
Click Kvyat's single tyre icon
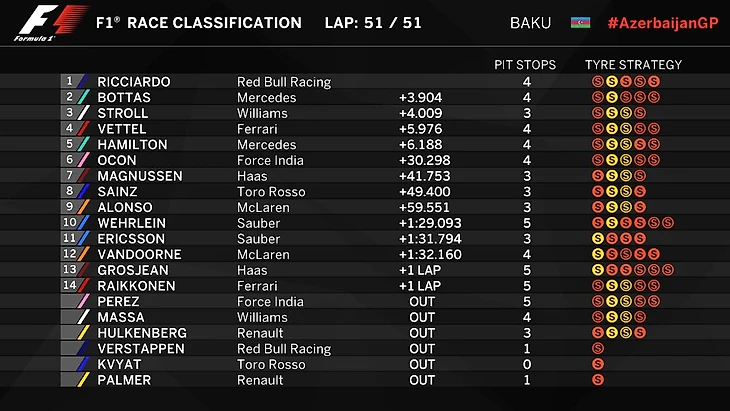click(598, 364)
